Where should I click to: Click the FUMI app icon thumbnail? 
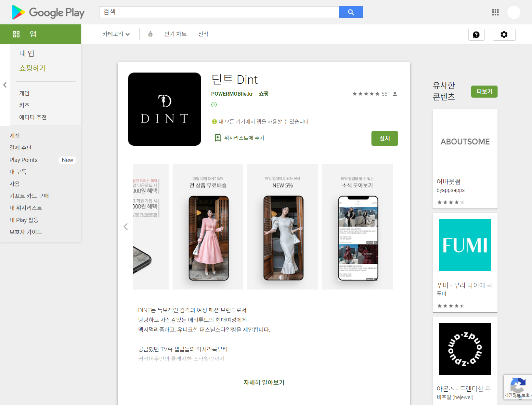coord(465,245)
